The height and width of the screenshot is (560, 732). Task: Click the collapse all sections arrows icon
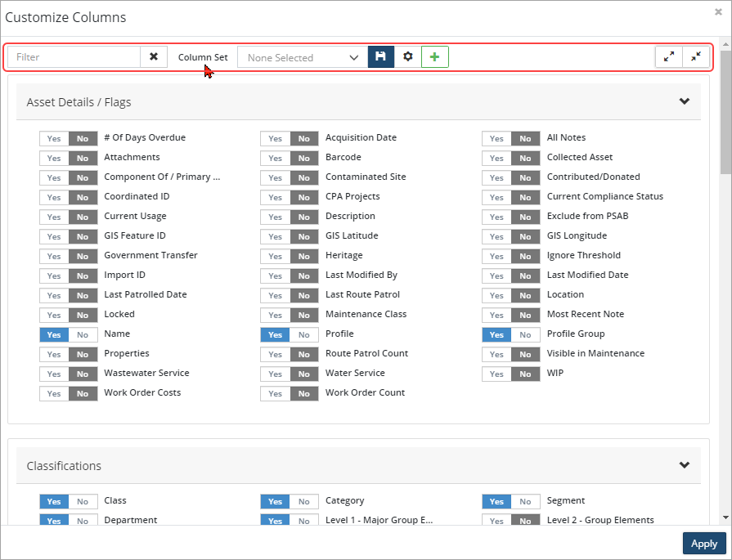[x=695, y=57]
